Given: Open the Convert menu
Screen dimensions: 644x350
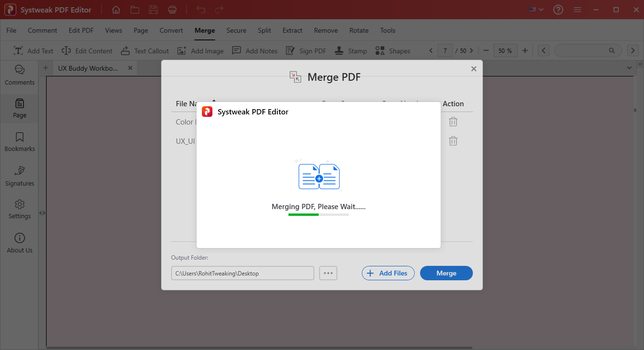Looking at the screenshot, I should (171, 30).
